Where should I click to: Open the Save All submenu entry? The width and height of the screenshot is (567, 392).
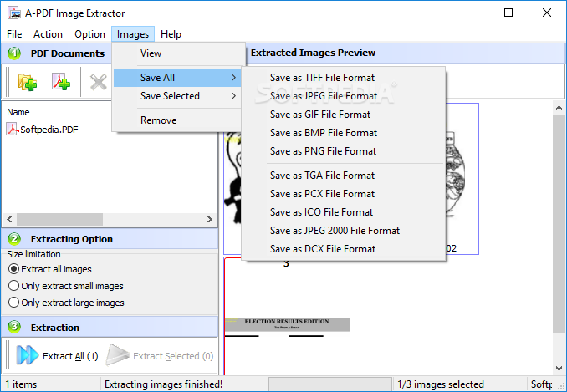coord(177,78)
